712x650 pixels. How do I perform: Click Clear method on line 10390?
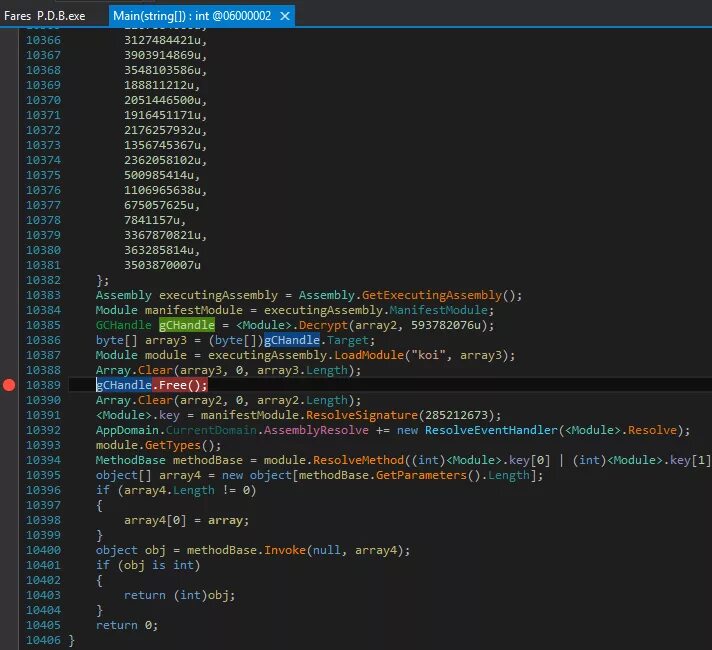point(155,400)
